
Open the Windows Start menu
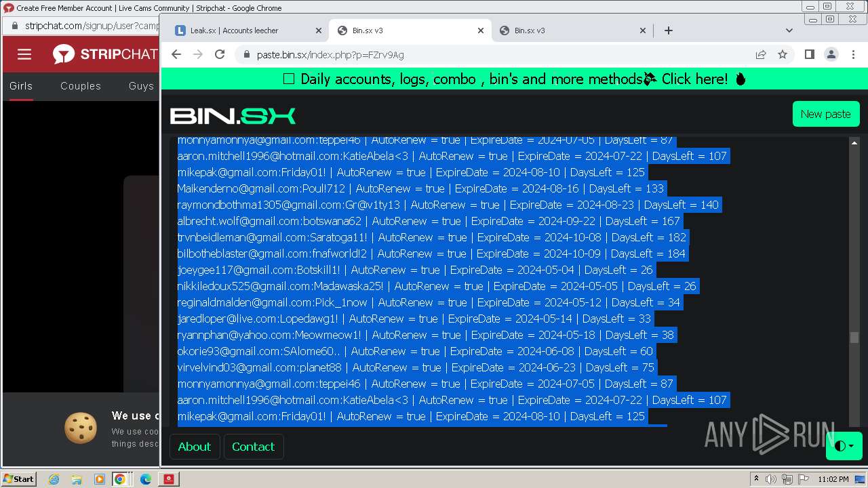point(19,479)
